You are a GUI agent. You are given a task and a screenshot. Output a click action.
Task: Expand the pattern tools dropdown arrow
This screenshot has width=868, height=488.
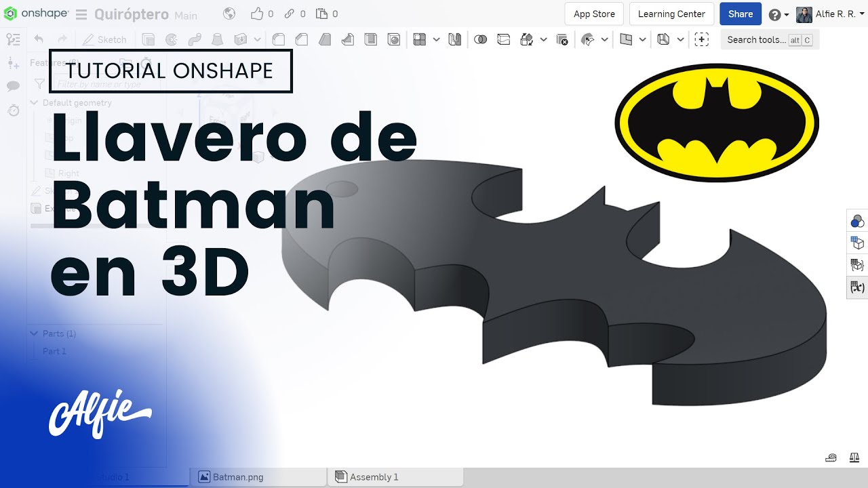pos(436,39)
